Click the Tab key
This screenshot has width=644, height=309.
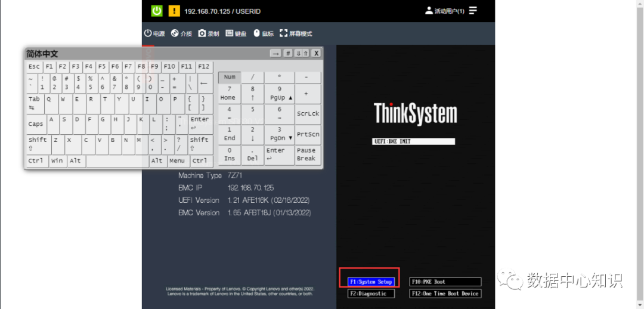click(x=35, y=104)
